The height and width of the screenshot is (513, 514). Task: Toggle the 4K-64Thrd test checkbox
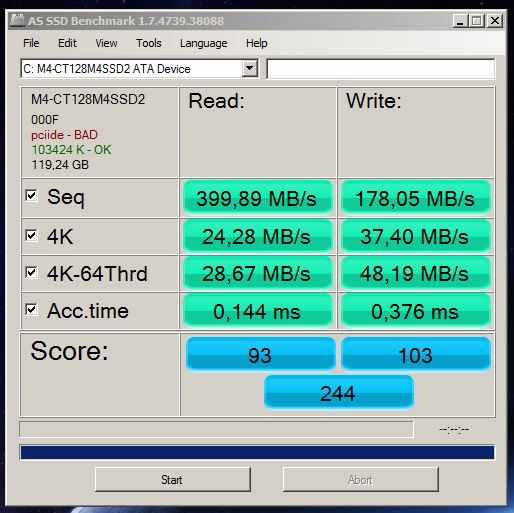31,272
